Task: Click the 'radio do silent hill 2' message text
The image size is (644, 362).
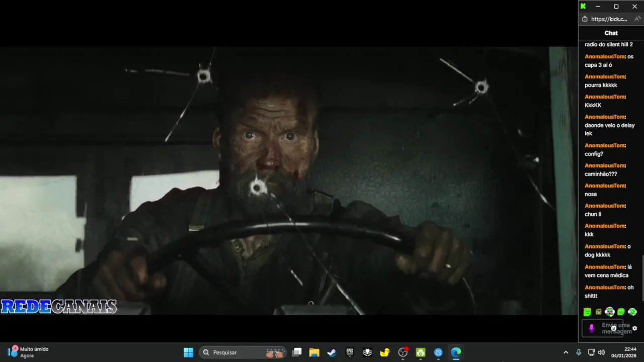Action: coord(608,45)
